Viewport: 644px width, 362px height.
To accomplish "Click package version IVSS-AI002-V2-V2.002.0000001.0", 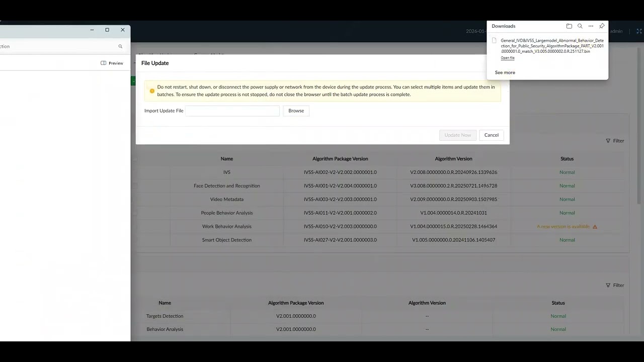I will [340, 172].
